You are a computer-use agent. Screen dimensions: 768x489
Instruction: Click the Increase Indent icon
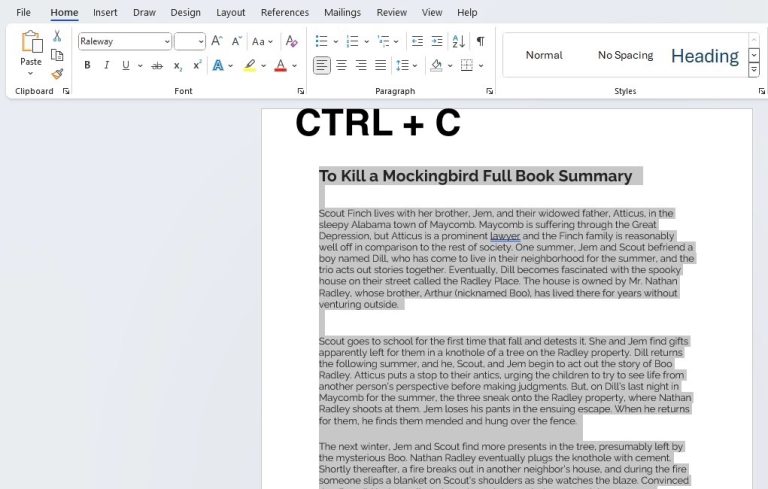coord(437,41)
